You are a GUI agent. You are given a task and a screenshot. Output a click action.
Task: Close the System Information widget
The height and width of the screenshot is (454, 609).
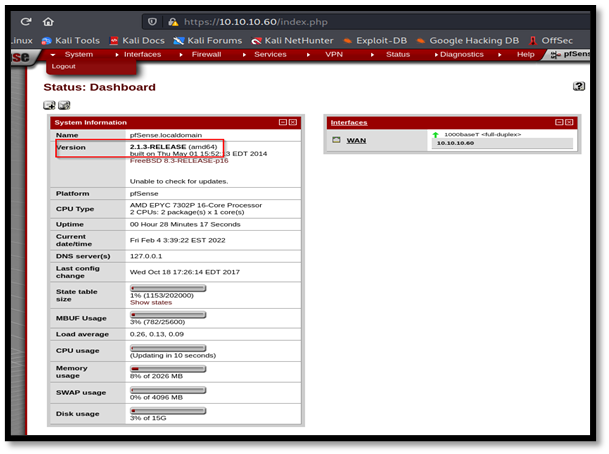coord(293,122)
